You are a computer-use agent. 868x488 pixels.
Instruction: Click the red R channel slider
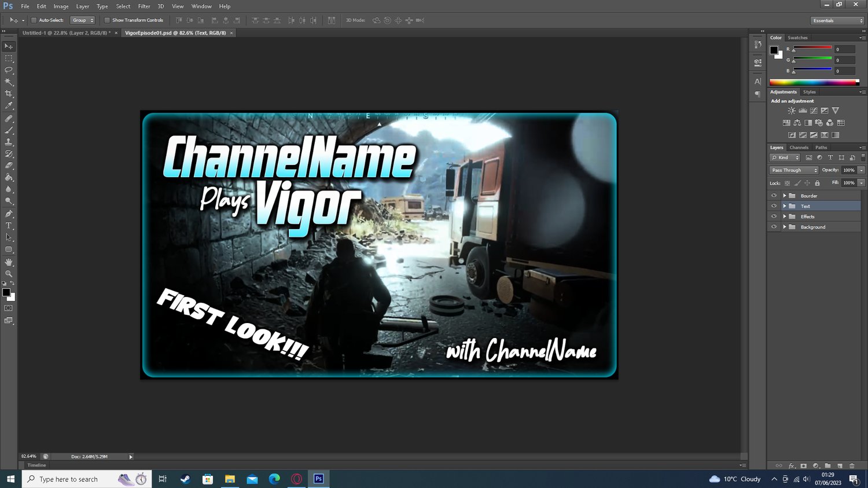click(812, 49)
